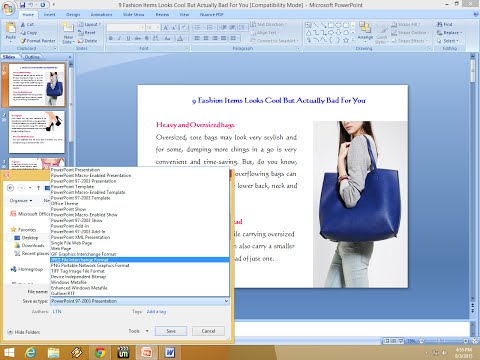Select the right arrow shape
Viewport: 480px width, 360px height.
[x=331, y=33]
